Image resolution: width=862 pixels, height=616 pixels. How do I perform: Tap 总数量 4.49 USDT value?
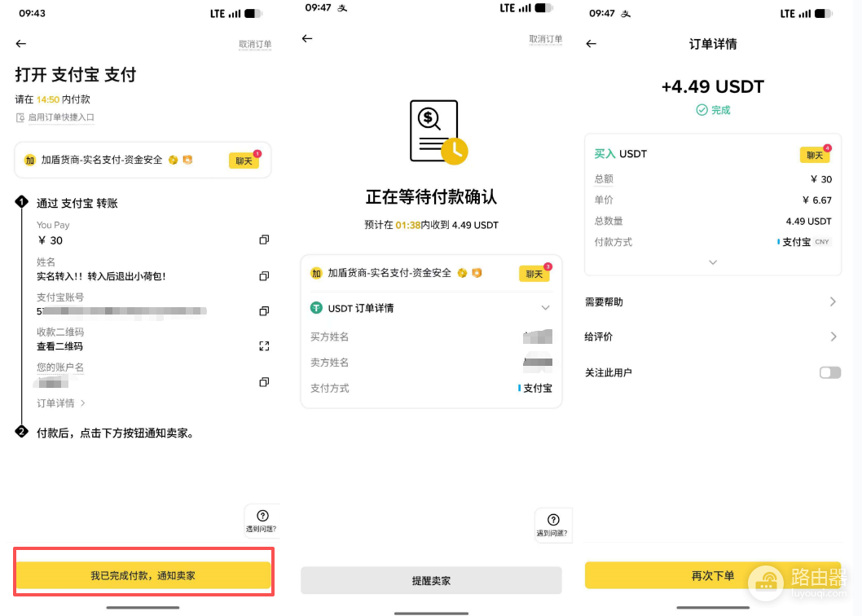[x=808, y=221]
